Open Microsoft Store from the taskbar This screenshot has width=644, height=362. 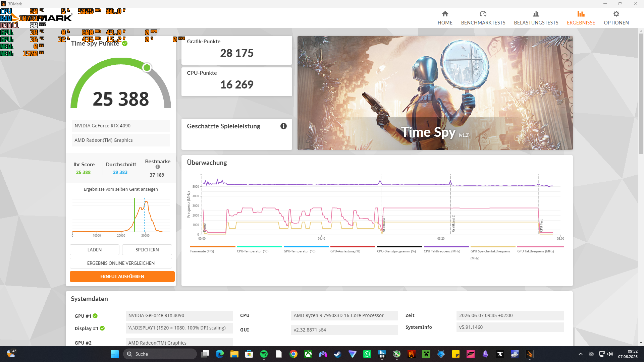point(249,354)
